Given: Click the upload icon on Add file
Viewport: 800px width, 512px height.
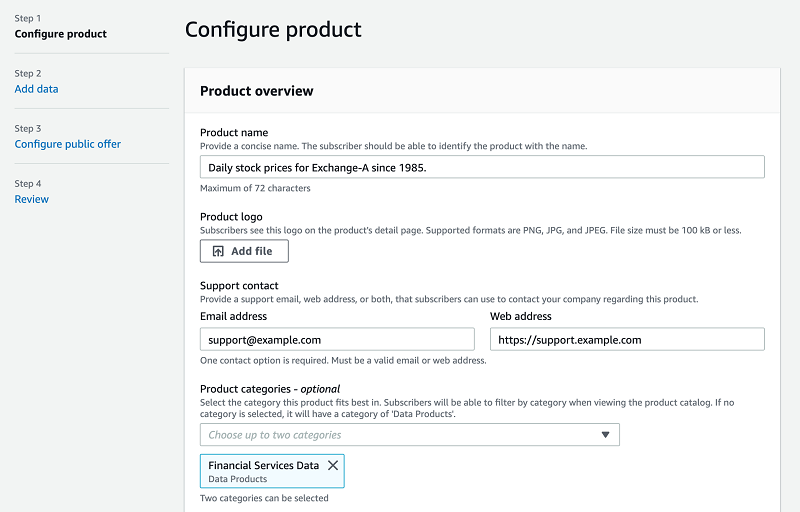Looking at the screenshot, I should pyautogui.click(x=219, y=251).
